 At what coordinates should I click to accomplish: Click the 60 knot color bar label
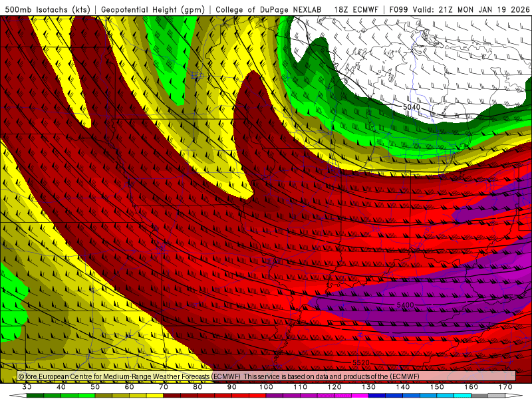(129, 387)
